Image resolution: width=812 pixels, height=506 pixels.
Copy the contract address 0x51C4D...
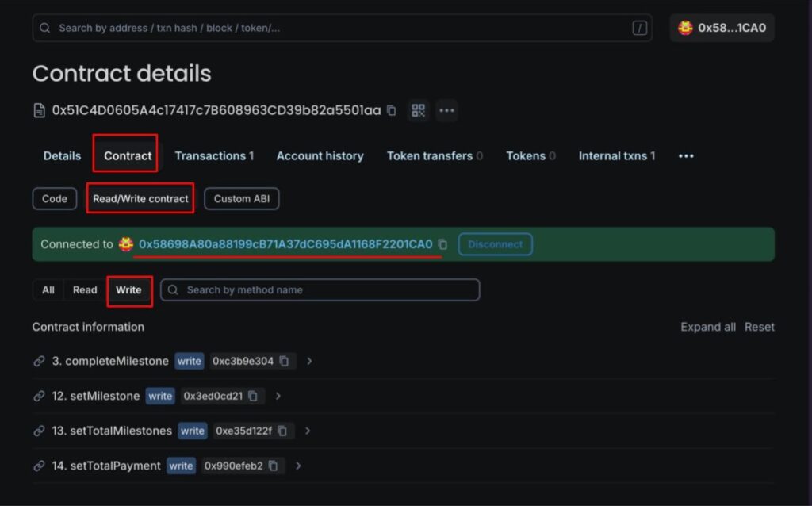pyautogui.click(x=391, y=110)
